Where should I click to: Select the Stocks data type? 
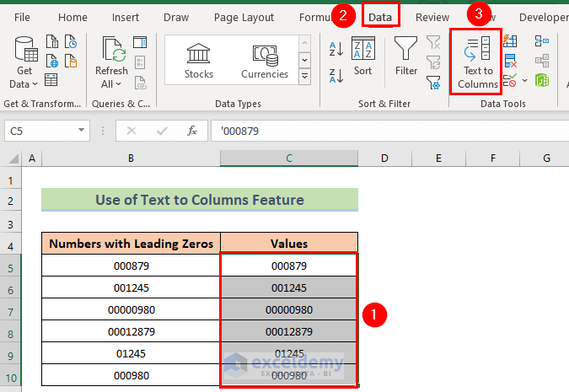point(198,61)
